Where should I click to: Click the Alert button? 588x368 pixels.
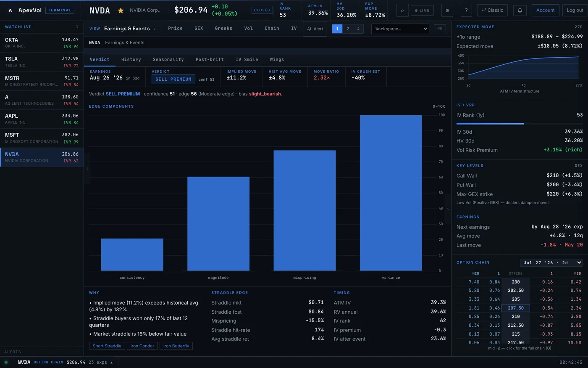point(315,29)
